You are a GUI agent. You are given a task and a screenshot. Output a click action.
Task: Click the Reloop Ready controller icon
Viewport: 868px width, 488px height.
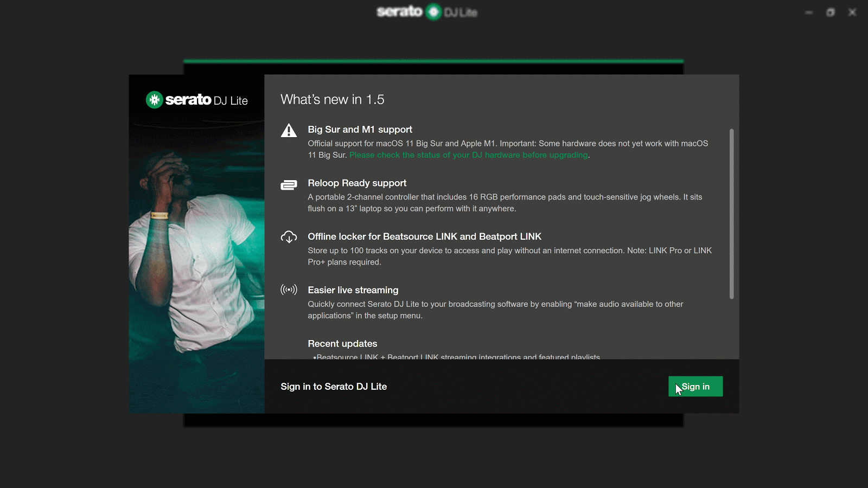coord(289,185)
